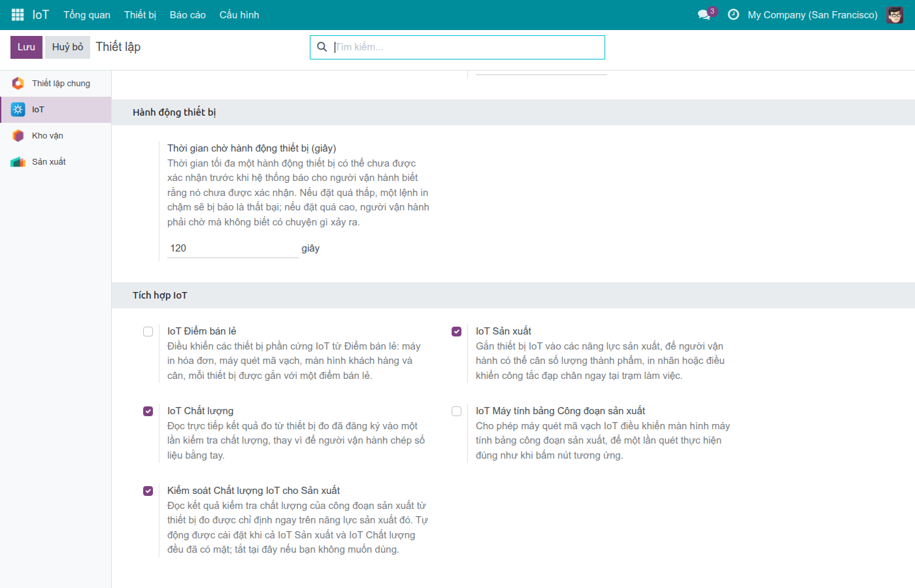
Task: Open the apps grid menu icon
Action: point(18,14)
